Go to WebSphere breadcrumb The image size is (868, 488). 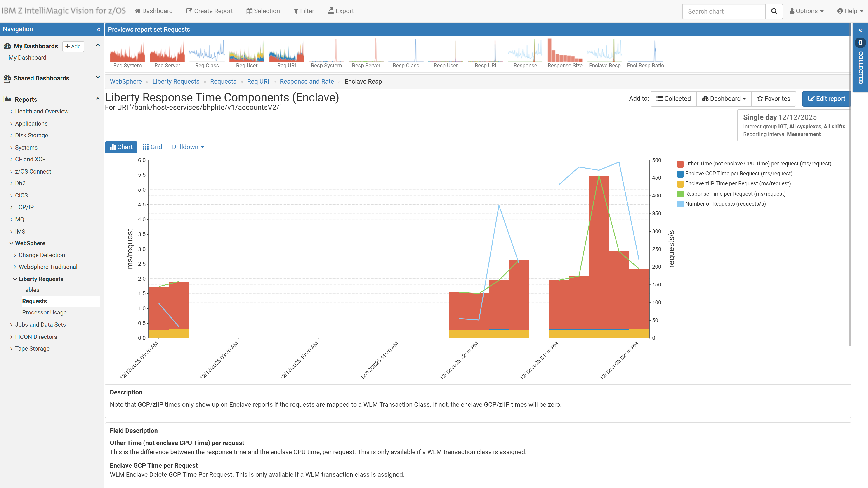coord(126,81)
